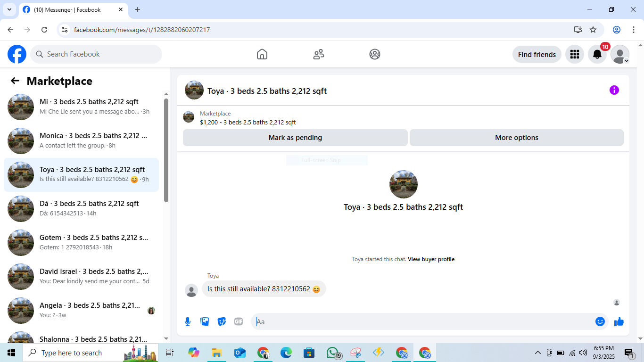Close the Messenger tab

[x=121, y=9]
